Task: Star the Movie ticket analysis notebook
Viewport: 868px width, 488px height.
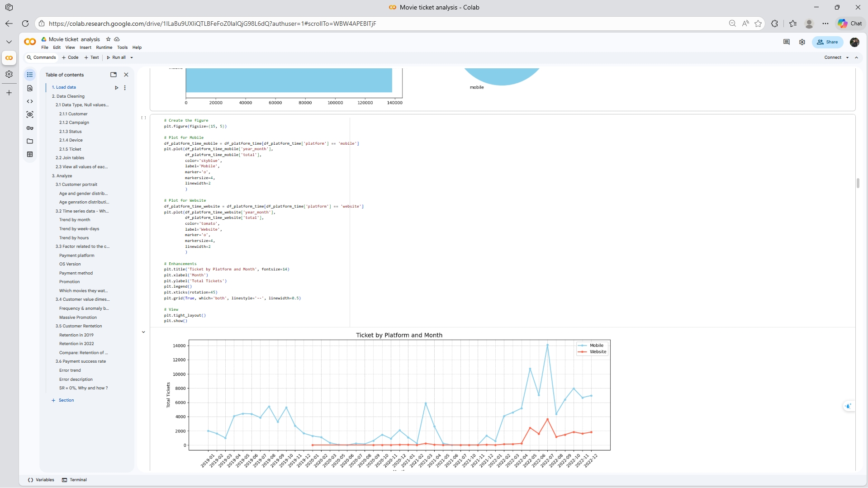Action: 108,39
